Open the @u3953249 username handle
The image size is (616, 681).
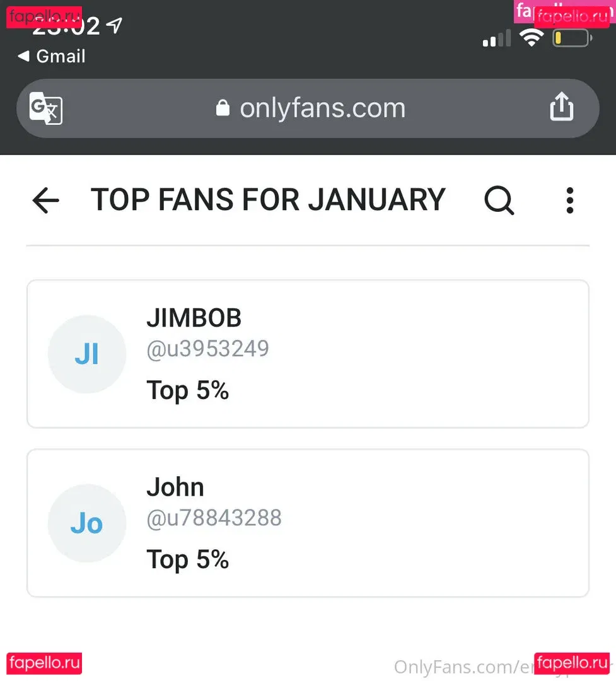click(x=207, y=349)
